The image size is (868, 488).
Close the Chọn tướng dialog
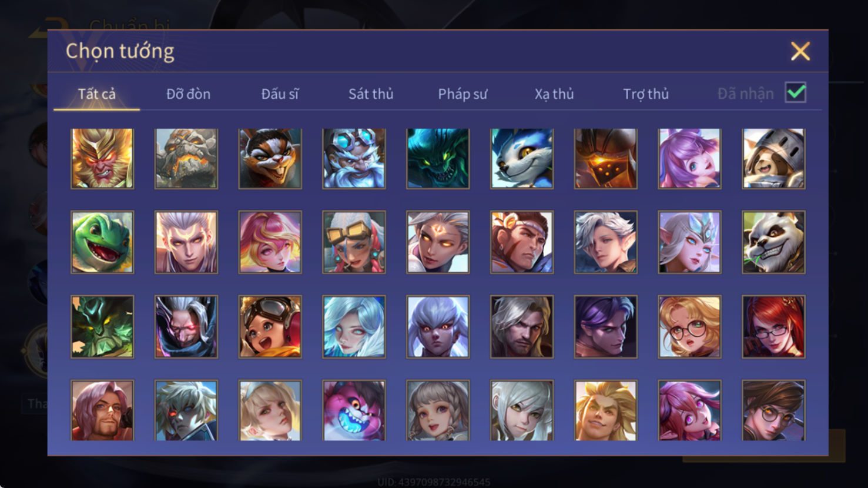[x=800, y=51]
